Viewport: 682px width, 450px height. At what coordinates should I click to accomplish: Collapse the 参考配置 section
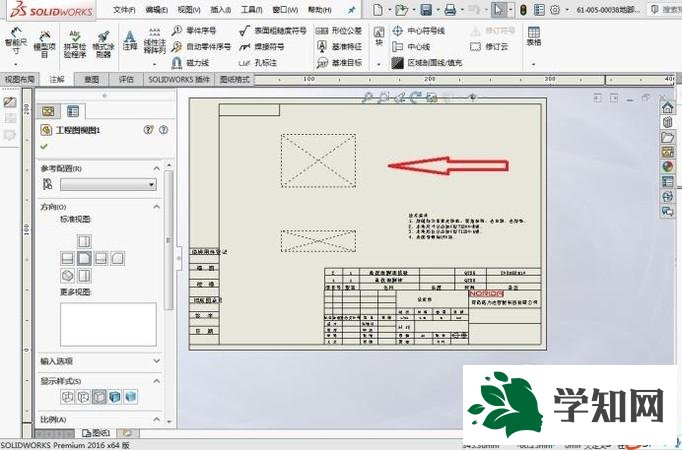157,168
